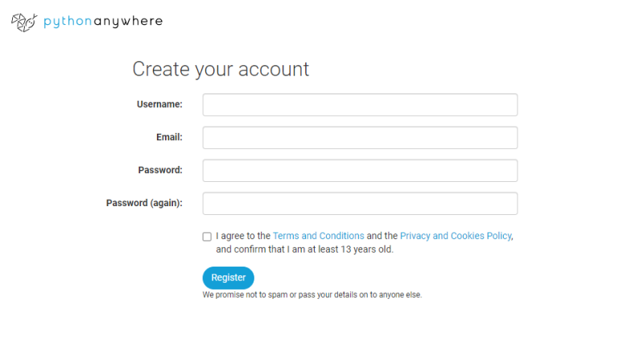Open the Privacy and Cookies Policy link

[x=455, y=236]
